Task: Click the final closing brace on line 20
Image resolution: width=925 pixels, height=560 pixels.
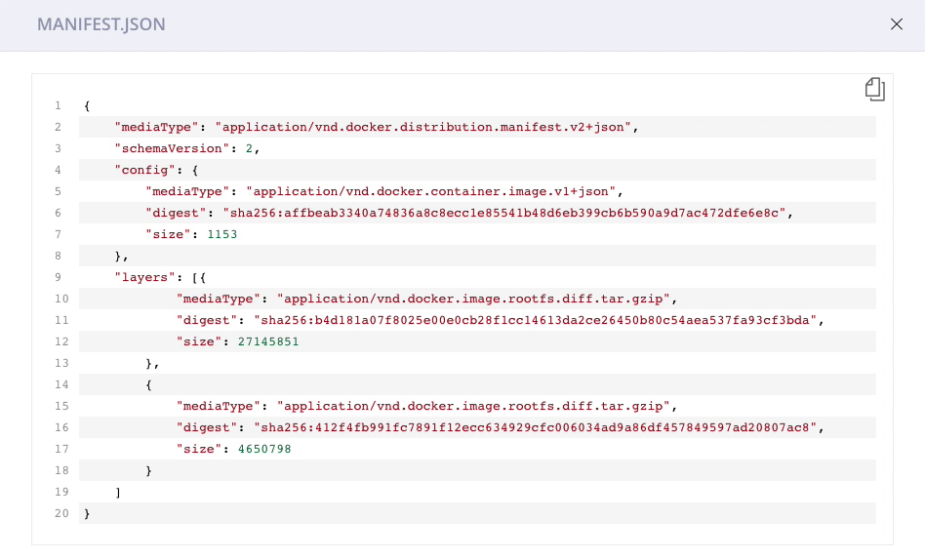Action: (x=88, y=513)
